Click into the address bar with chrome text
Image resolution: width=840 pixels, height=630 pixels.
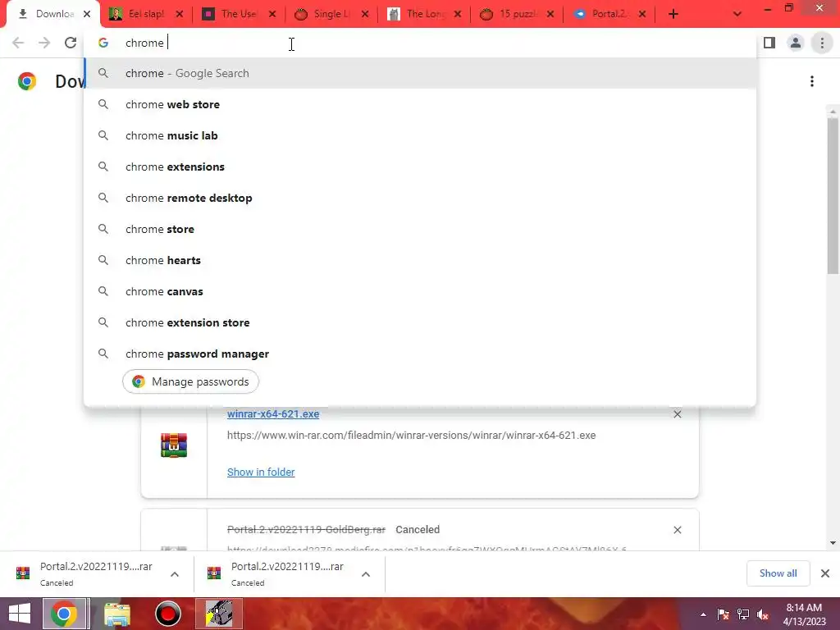(x=420, y=43)
